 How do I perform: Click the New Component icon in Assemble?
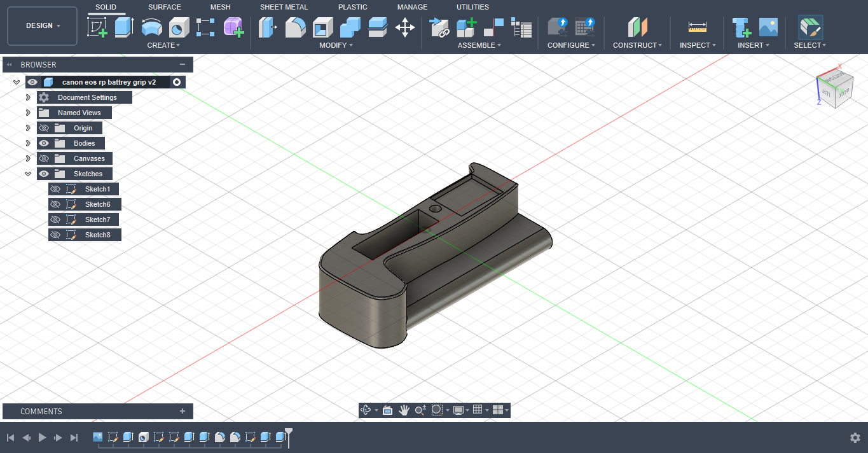(x=466, y=27)
